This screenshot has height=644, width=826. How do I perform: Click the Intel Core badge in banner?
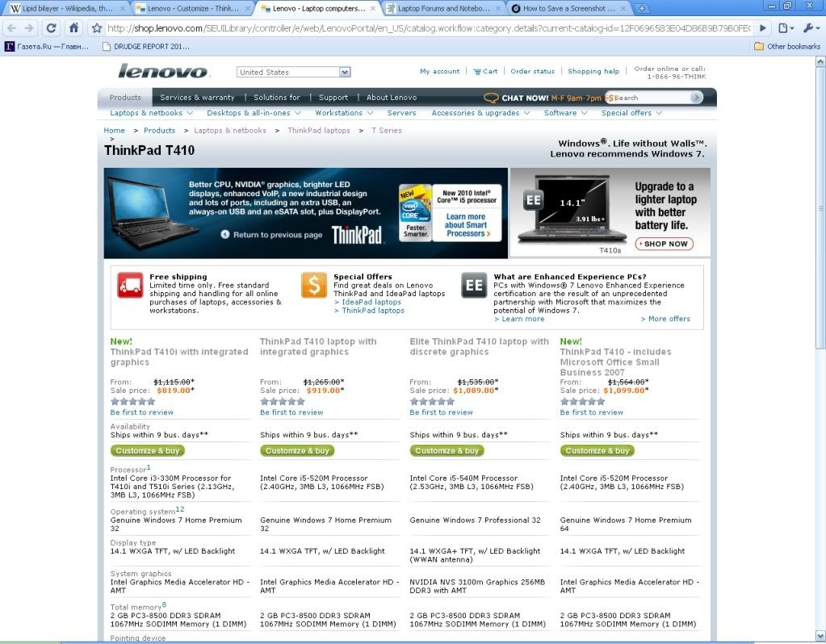(x=415, y=212)
